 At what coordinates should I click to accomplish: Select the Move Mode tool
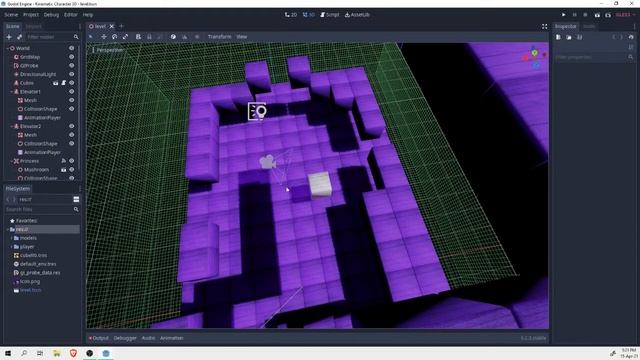[104, 37]
